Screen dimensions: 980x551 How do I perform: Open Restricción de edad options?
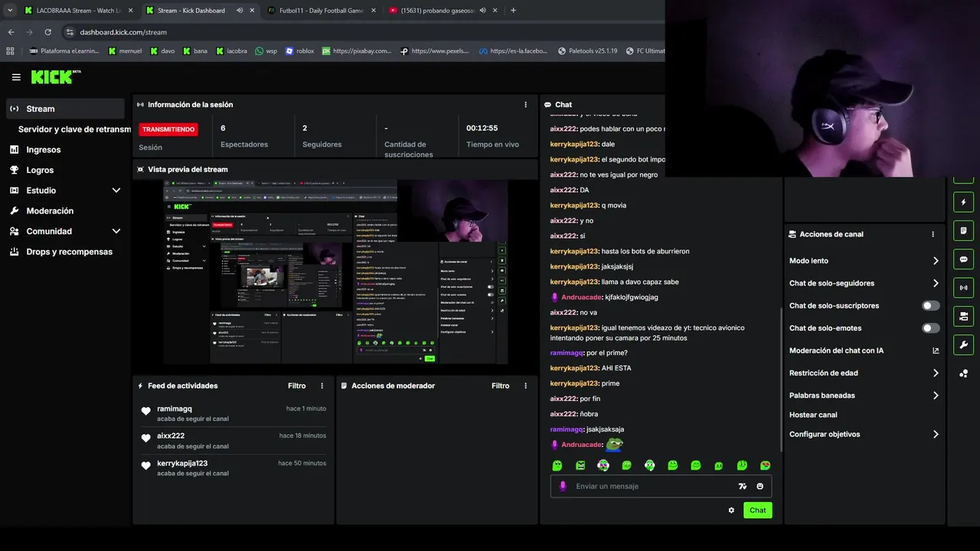click(864, 373)
